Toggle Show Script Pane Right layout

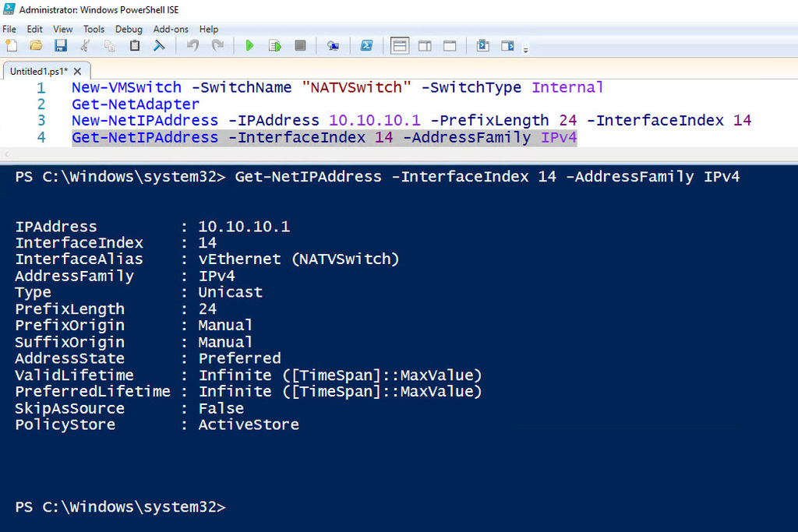425,45
